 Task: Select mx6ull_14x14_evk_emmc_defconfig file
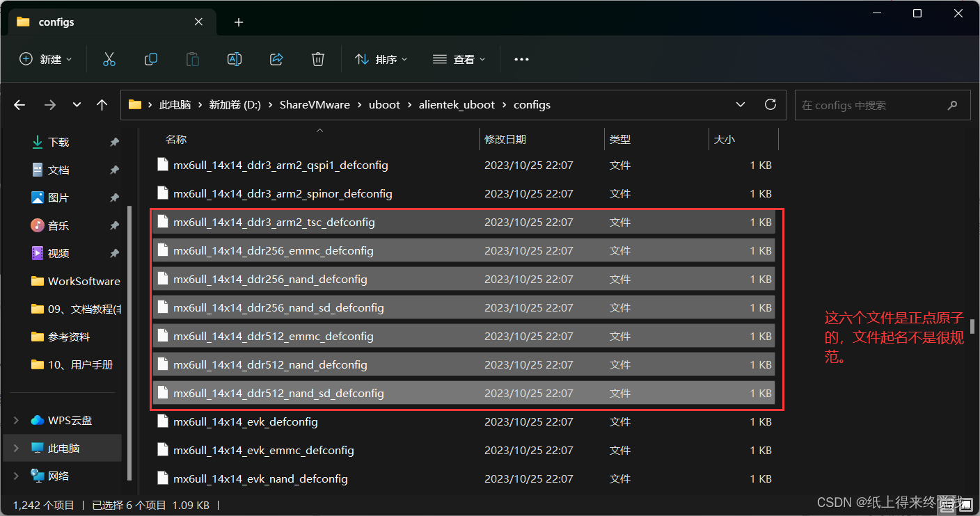[x=464, y=450]
